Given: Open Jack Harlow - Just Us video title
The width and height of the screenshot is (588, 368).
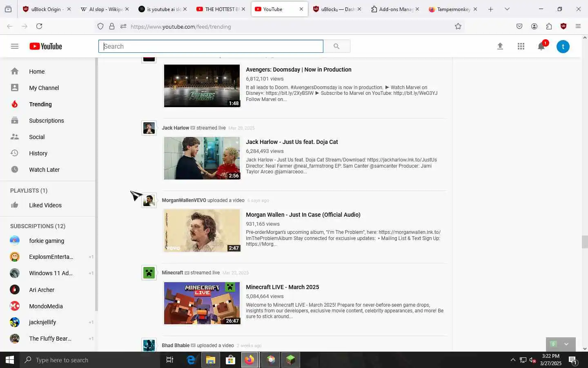Looking at the screenshot, I should (292, 142).
